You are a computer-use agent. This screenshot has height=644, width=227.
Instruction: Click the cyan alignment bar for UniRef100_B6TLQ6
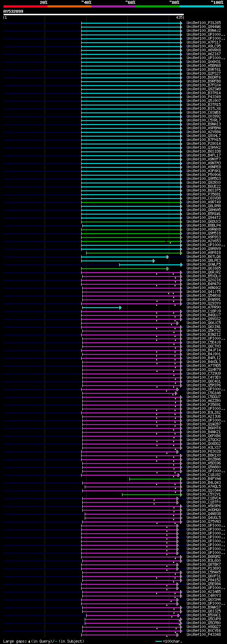(125, 257)
